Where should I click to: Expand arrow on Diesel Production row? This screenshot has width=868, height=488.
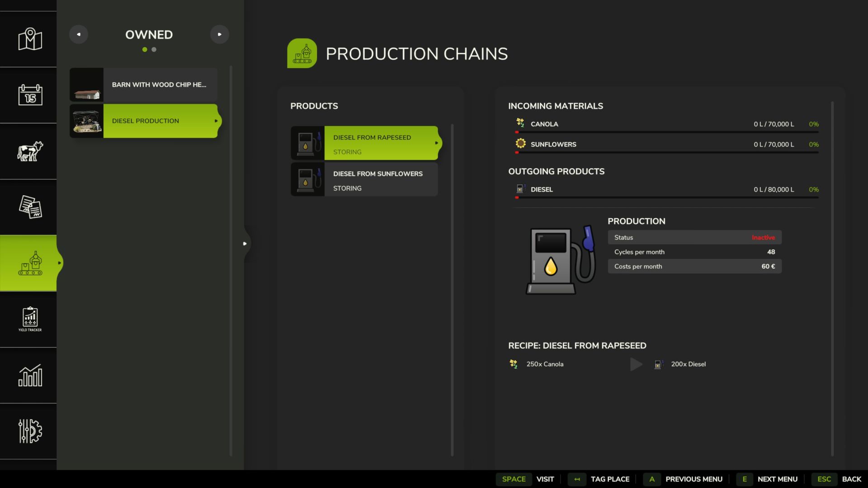tap(216, 121)
